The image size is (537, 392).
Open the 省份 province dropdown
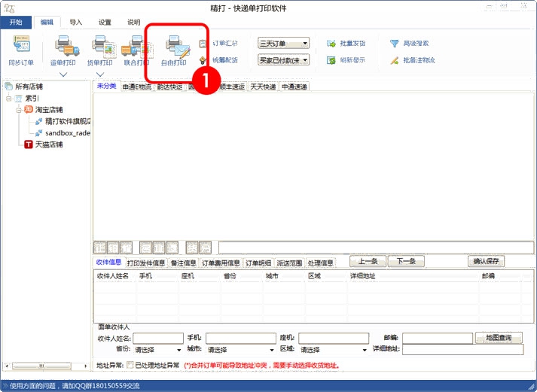click(158, 350)
